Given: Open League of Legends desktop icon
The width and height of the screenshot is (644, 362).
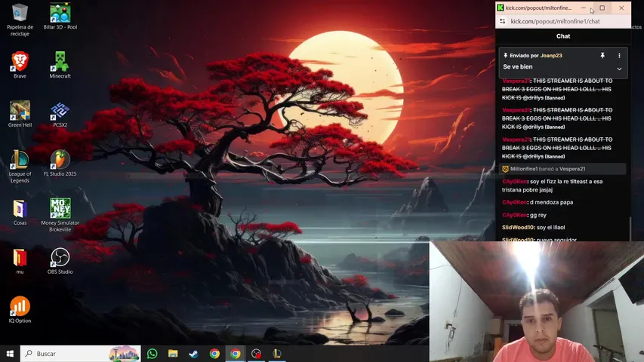Looking at the screenshot, I should (20, 166).
